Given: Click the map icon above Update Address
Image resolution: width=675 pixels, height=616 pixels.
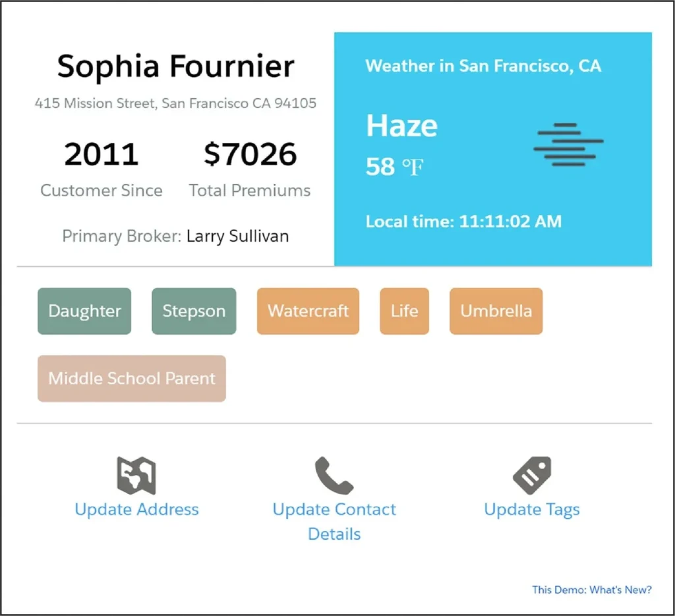Looking at the screenshot, I should point(136,475).
